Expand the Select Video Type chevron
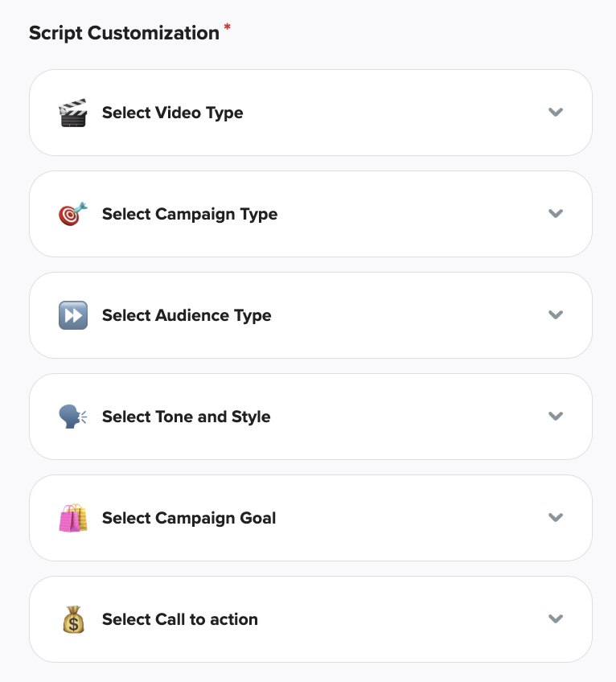This screenshot has height=682, width=616. [x=555, y=113]
